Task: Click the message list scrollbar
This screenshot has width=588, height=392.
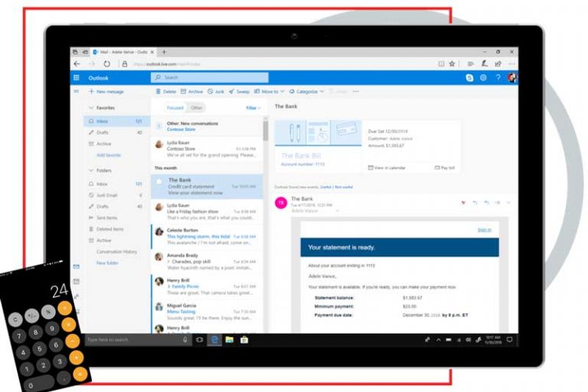Action: (x=266, y=131)
